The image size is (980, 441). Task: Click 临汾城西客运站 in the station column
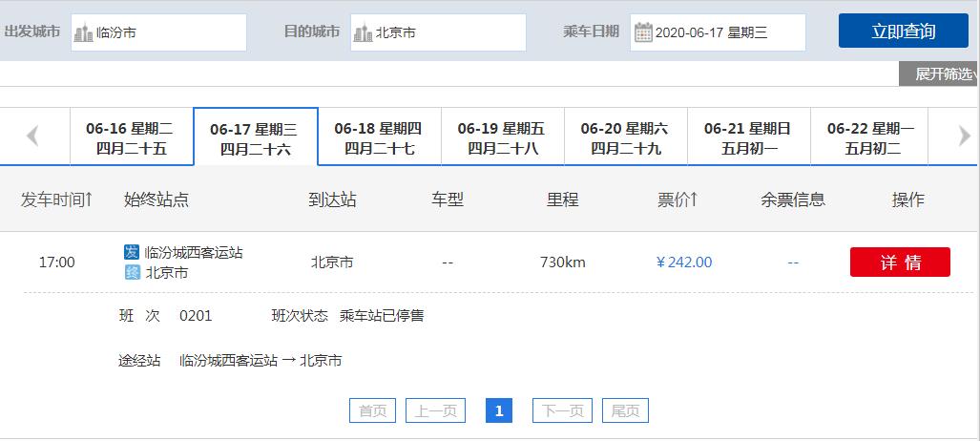194,253
